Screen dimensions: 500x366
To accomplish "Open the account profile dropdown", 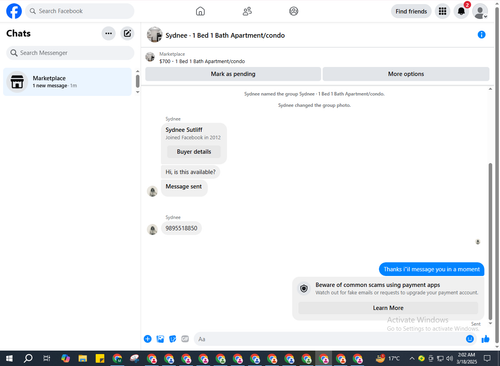I will click(x=480, y=11).
